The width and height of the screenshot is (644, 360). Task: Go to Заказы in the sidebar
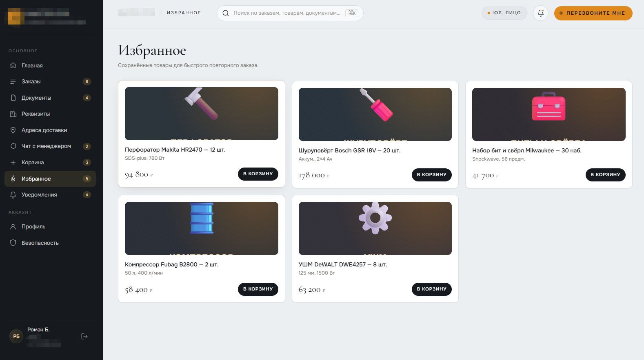(x=50, y=82)
